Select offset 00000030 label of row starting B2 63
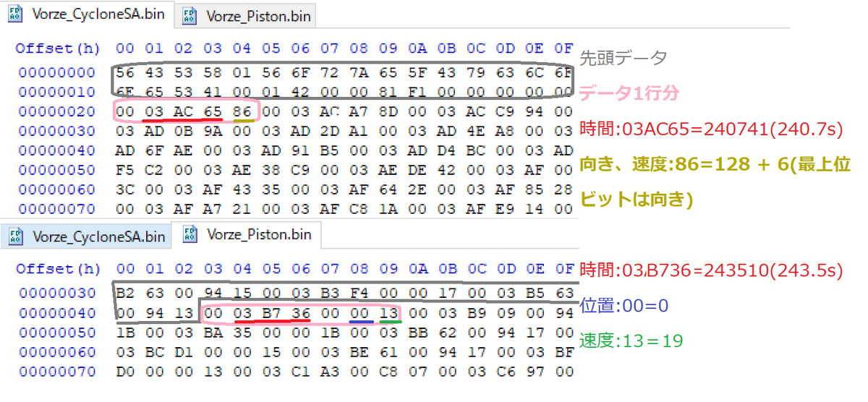 point(57,293)
